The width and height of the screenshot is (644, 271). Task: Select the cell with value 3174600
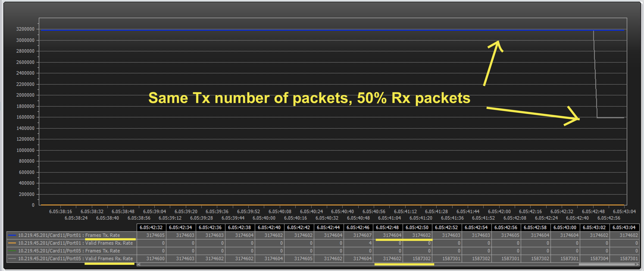tap(151, 258)
